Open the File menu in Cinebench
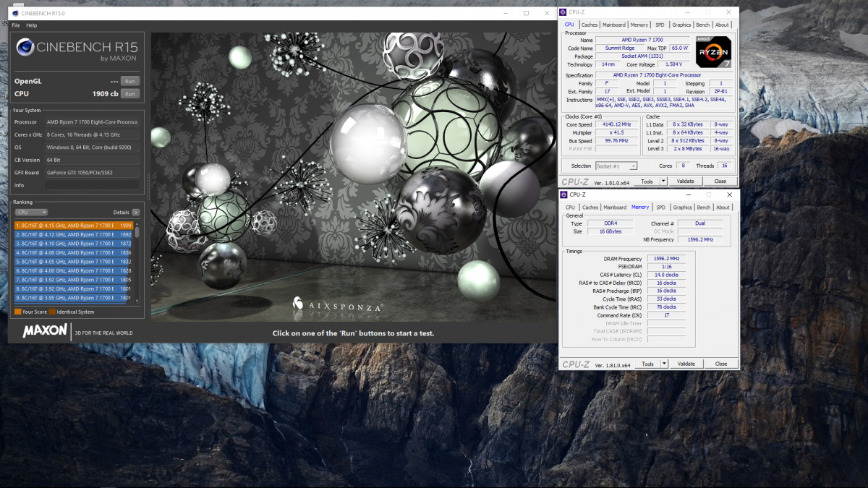The width and height of the screenshot is (868, 488). pos(16,25)
